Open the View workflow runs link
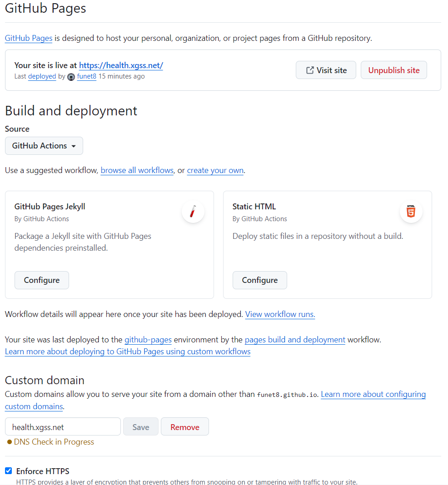The image size is (448, 485). (x=280, y=314)
